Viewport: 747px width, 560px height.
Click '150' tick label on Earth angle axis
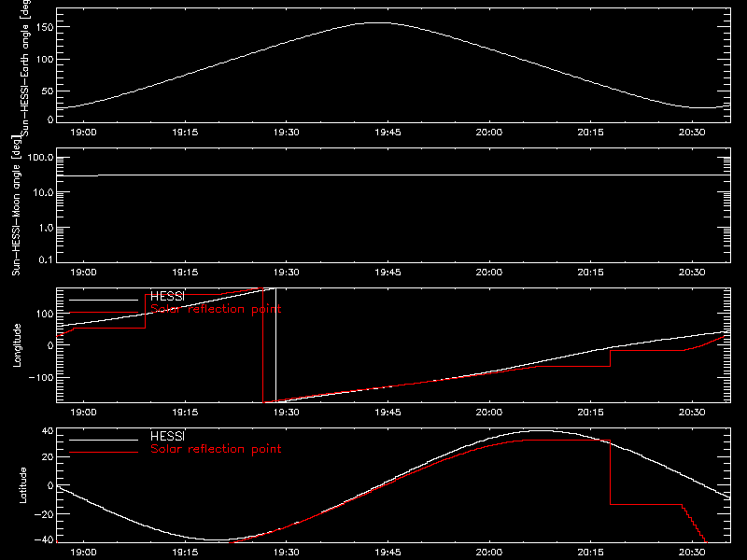(x=45, y=28)
